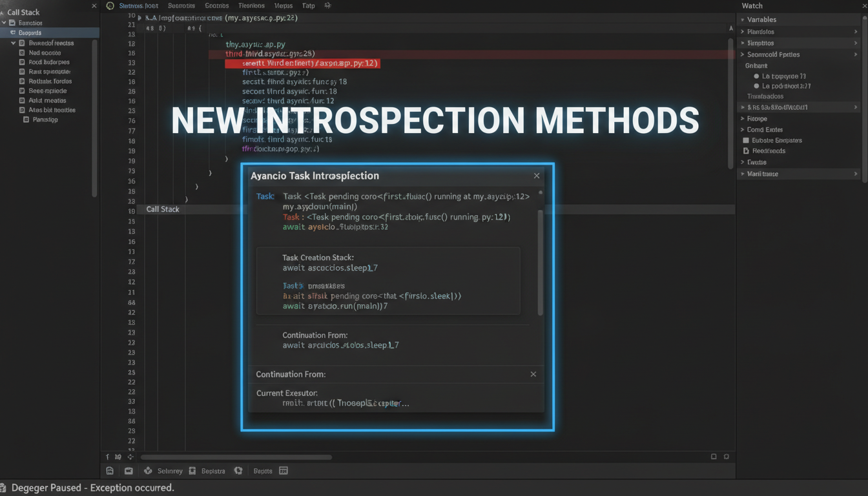The image size is (868, 496).
Task: Click the grid icon after 'Baptts'
Action: (283, 471)
